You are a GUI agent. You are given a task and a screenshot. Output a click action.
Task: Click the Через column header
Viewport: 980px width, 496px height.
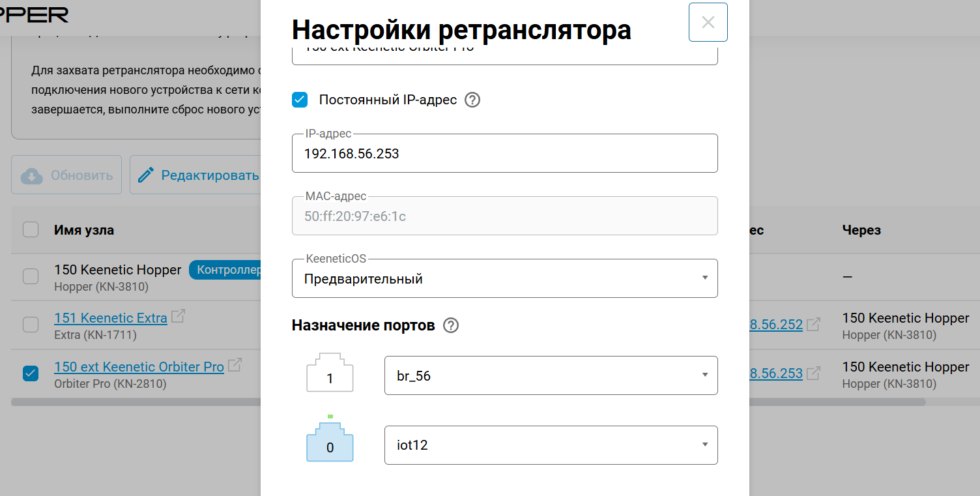861,230
